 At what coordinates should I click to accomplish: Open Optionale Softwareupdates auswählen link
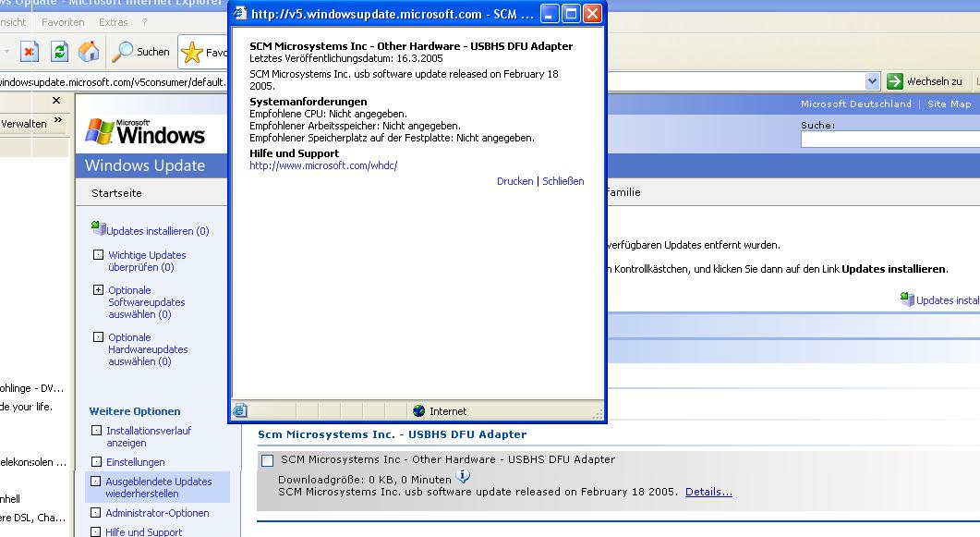146,302
